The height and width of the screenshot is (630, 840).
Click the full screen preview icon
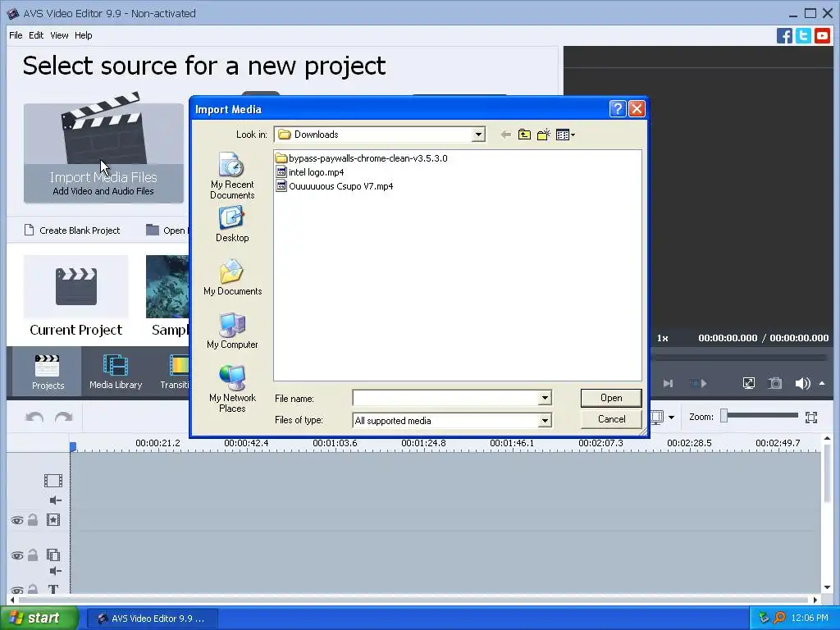tap(748, 383)
